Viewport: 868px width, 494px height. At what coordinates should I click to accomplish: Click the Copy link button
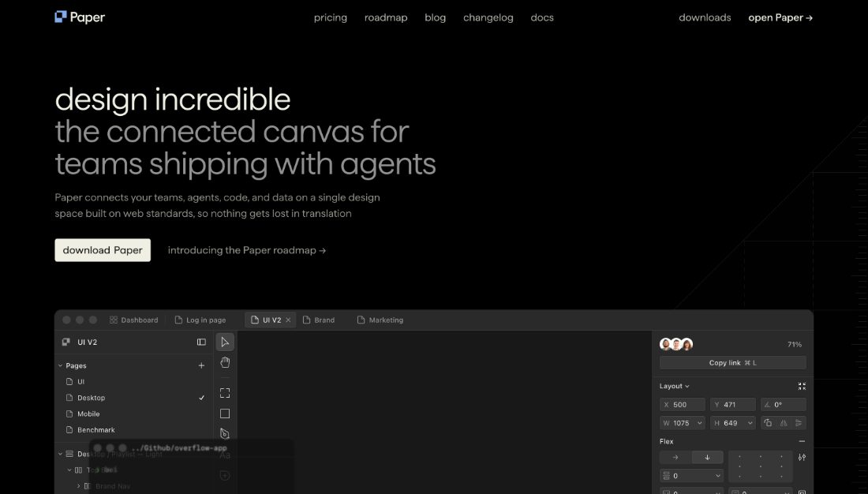click(x=732, y=363)
